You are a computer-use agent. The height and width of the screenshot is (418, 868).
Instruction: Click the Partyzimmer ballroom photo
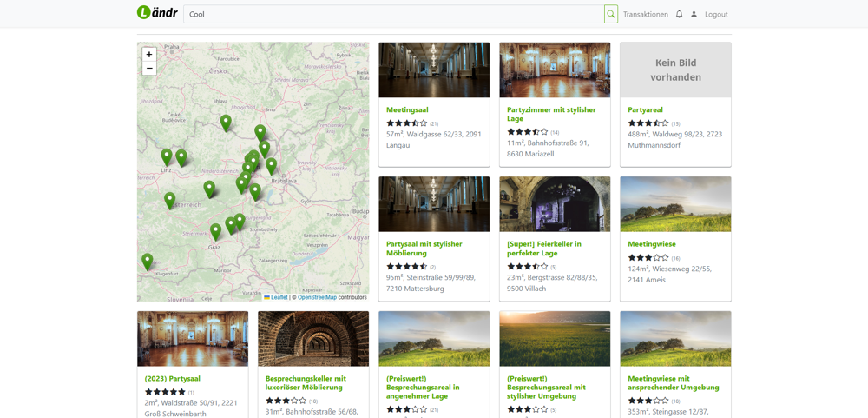pos(555,70)
